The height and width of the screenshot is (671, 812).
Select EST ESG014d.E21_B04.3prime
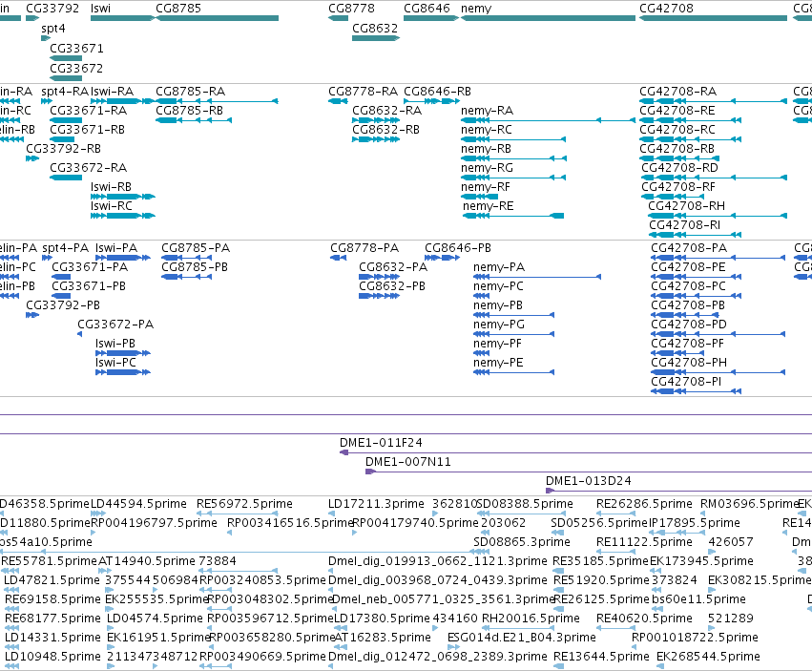point(522,638)
